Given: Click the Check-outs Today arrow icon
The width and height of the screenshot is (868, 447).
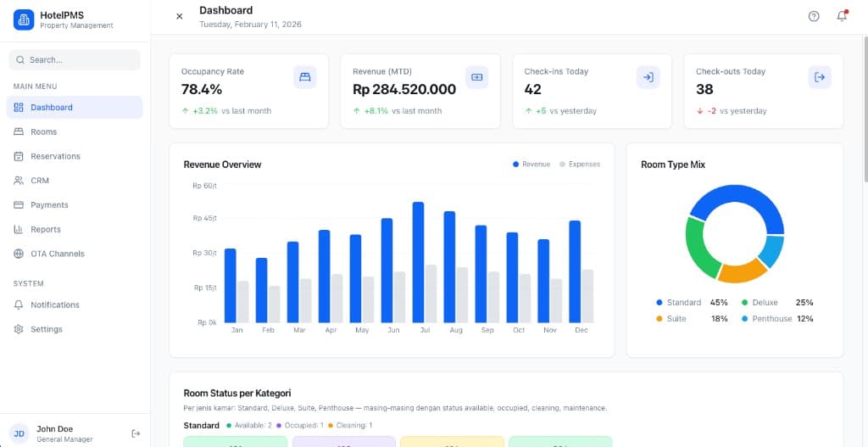Looking at the screenshot, I should coord(820,77).
